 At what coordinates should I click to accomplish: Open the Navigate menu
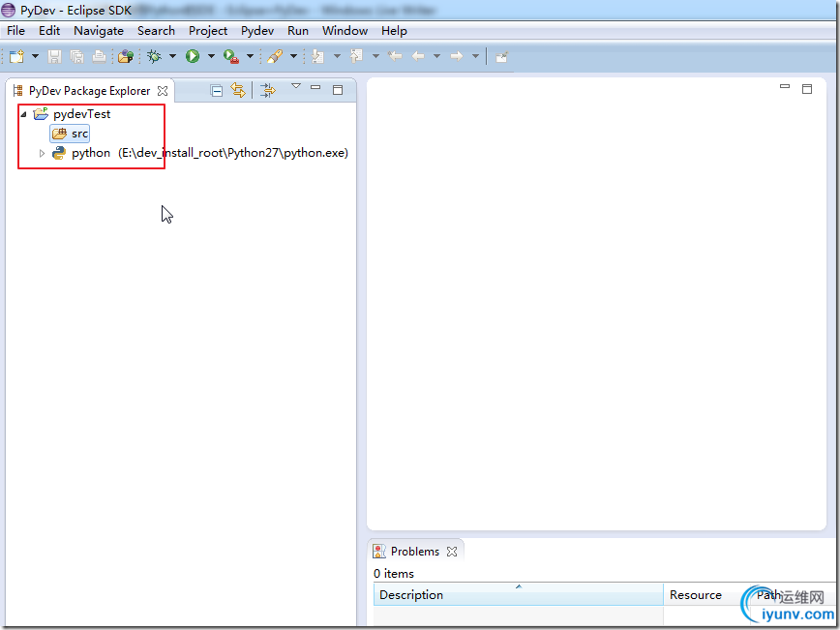click(x=99, y=31)
